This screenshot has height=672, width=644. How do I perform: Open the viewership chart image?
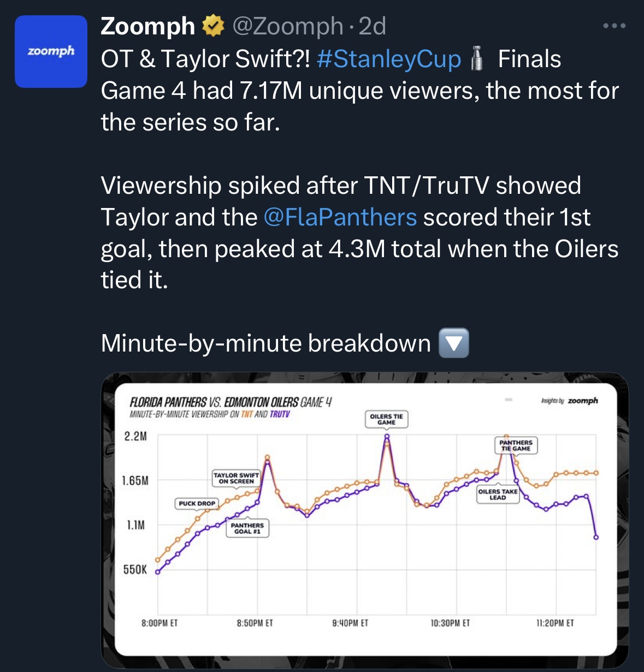365,520
